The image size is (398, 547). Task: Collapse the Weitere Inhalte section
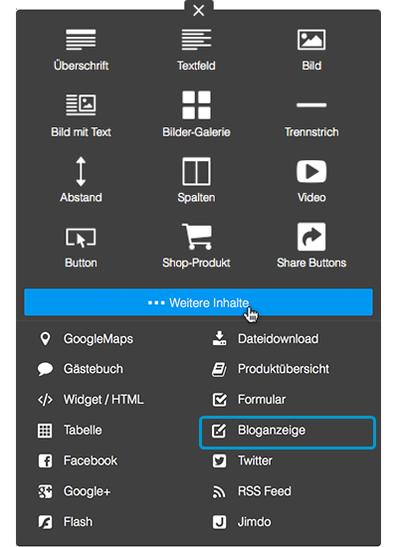tap(198, 302)
